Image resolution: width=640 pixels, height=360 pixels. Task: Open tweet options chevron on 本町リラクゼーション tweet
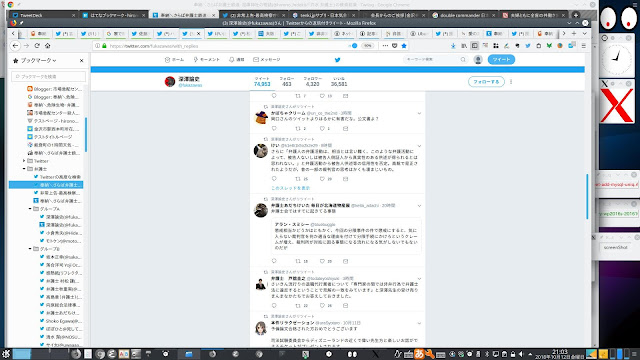[x=419, y=323]
